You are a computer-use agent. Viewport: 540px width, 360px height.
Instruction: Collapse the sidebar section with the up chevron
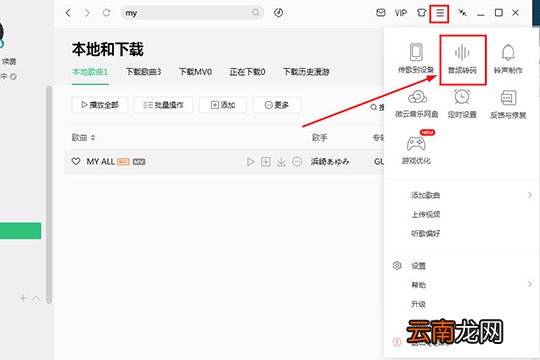click(36, 298)
